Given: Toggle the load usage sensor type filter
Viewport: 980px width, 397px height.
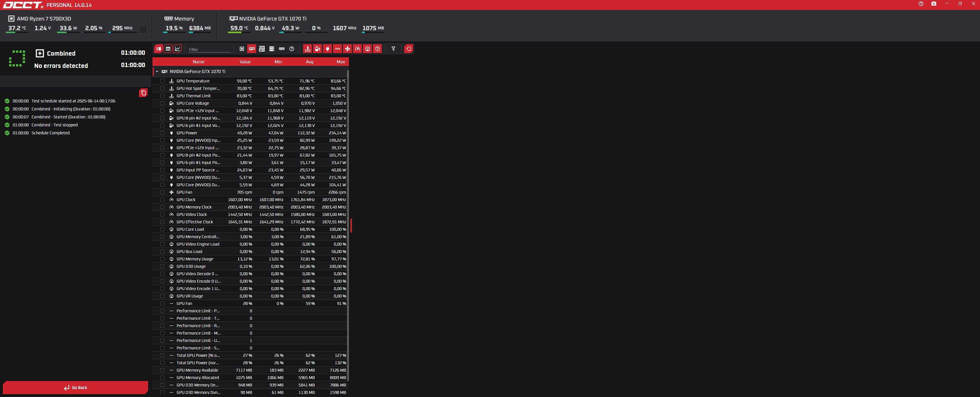Looking at the screenshot, I should tap(367, 49).
